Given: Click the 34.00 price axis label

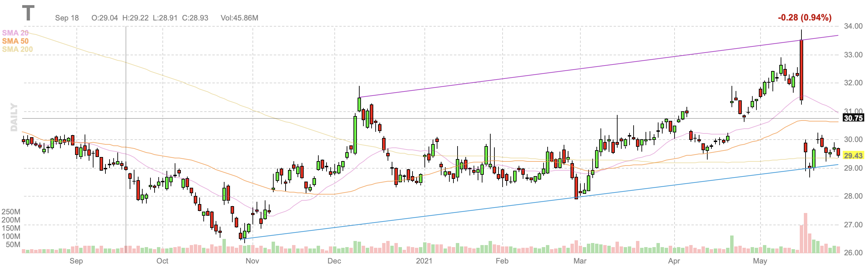Looking at the screenshot, I should [853, 26].
